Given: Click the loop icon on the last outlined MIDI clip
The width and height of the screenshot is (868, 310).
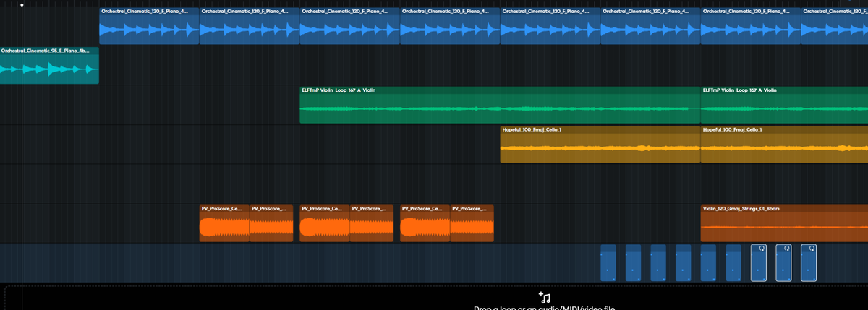Looking at the screenshot, I should point(812,249).
